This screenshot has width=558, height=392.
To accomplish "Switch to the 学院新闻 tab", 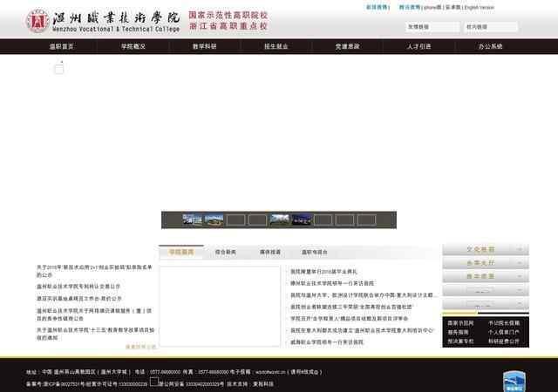I will [181, 252].
